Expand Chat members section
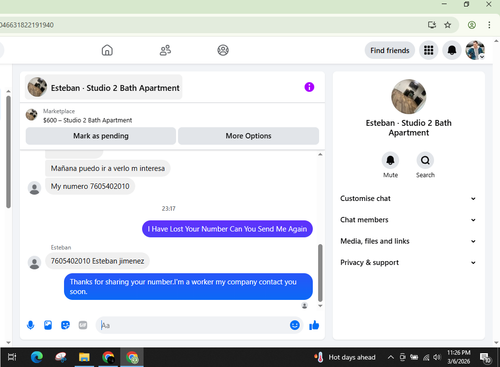 click(x=408, y=220)
